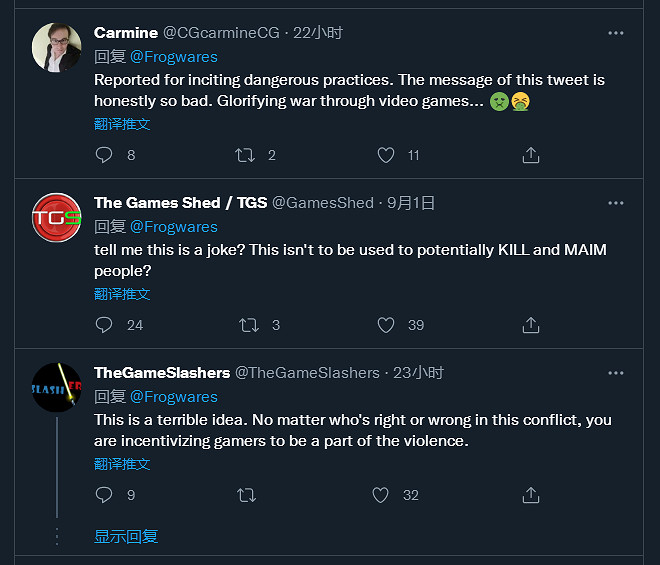Reply to Carmine's tweet
The image size is (660, 565).
[104, 155]
